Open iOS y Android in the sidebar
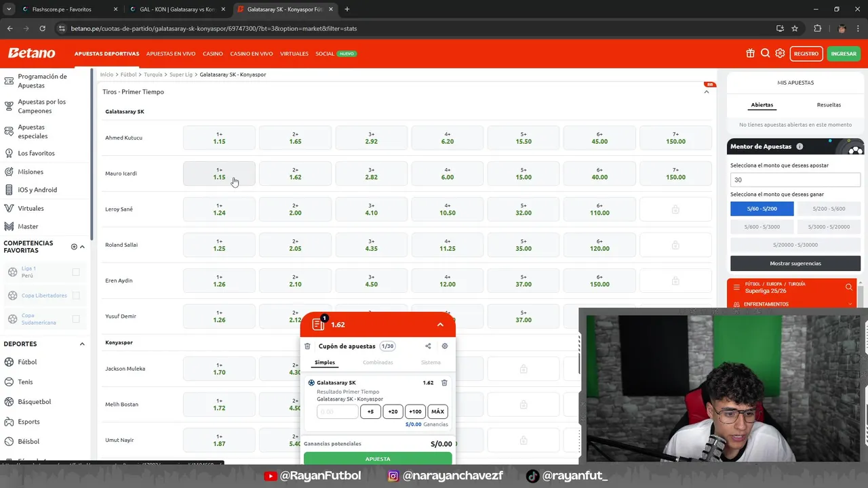 tap(37, 190)
